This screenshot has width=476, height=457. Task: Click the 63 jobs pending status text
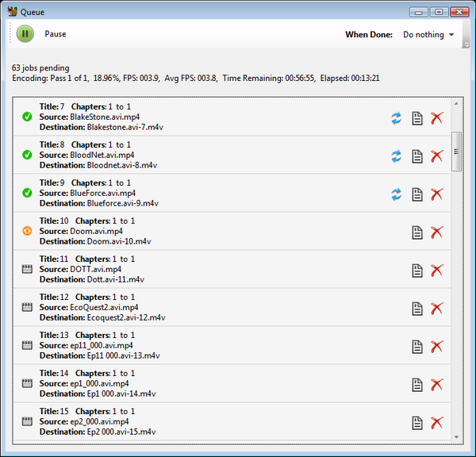pos(40,68)
